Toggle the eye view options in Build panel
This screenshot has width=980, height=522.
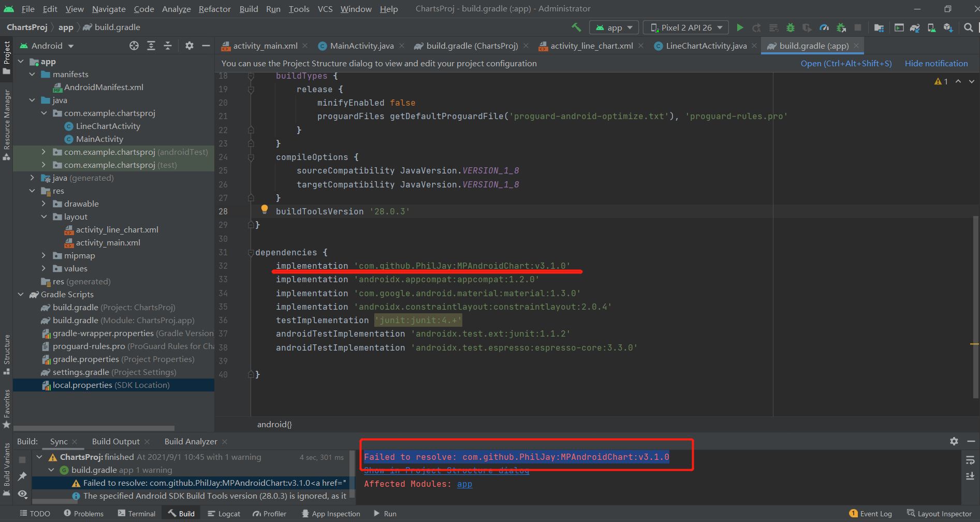click(x=22, y=494)
